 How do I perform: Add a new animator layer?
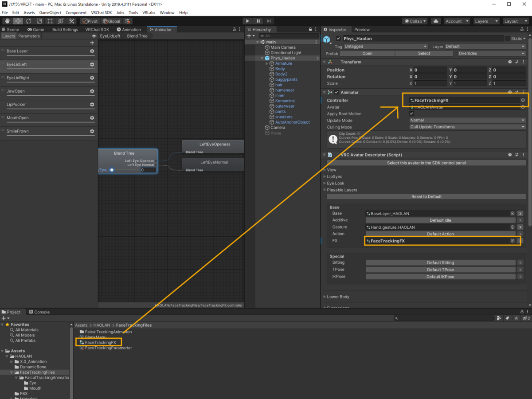coord(92,43)
